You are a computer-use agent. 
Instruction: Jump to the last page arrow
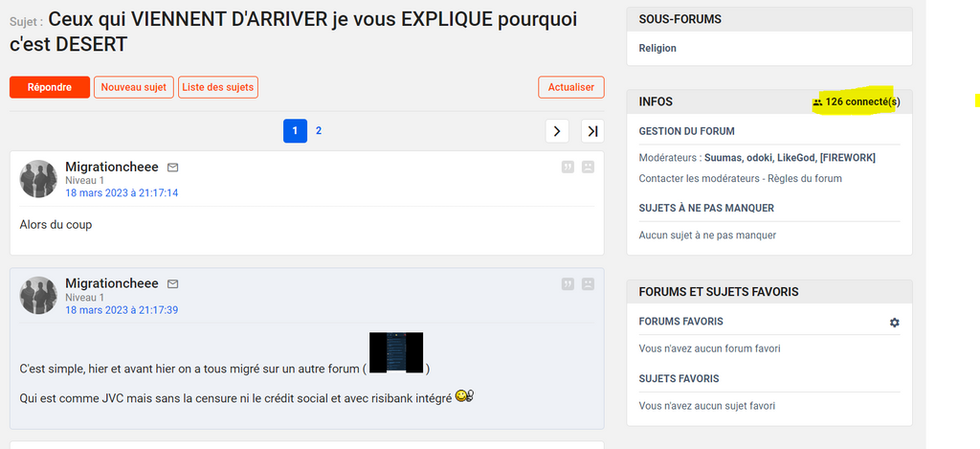coord(592,131)
